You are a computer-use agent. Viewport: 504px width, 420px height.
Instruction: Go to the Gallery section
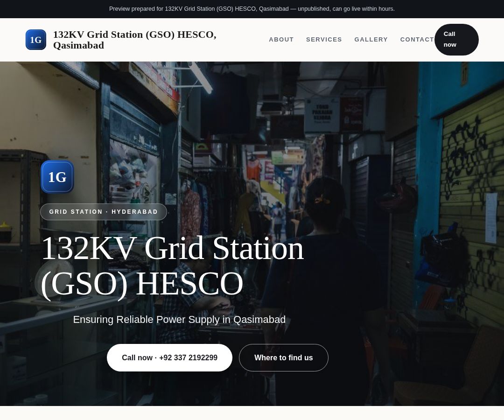pos(371,40)
